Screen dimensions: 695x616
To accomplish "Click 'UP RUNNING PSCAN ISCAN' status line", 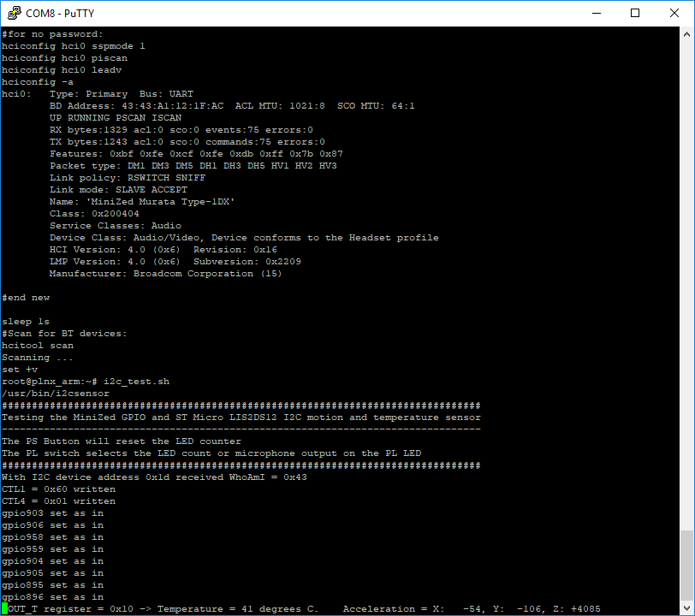I will [116, 118].
